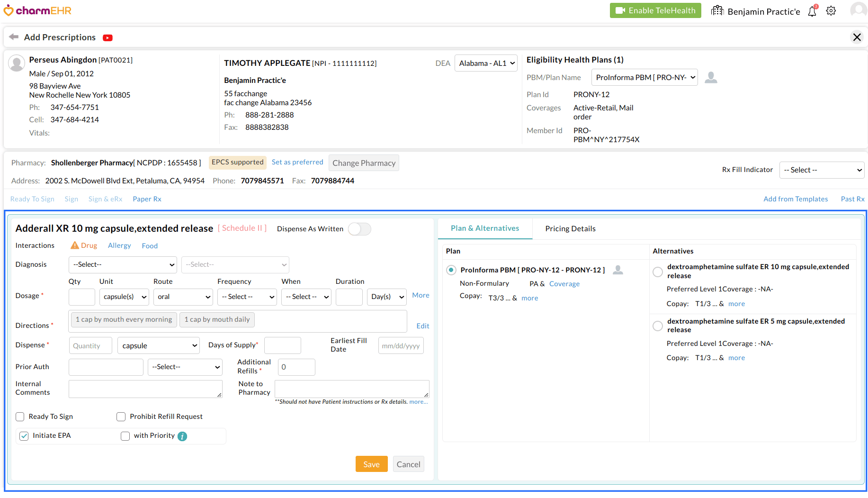Open the Rx Fill Indicator dropdown
Viewport: 868px width, 498px height.
tap(822, 170)
